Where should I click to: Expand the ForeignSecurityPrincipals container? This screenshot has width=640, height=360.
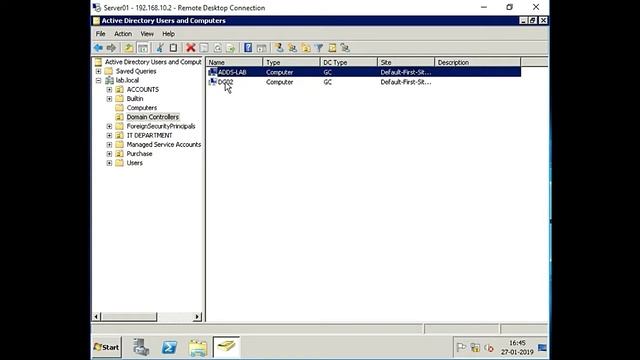tap(109, 126)
